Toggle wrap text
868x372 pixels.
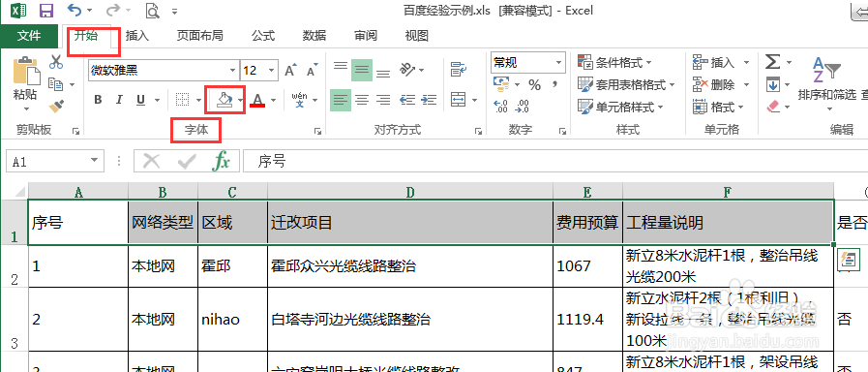tap(459, 71)
